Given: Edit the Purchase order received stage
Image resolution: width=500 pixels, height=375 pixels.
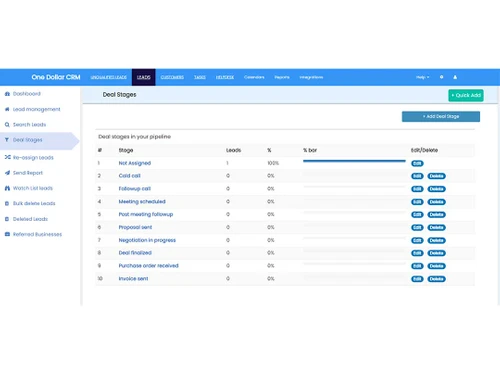Looking at the screenshot, I should 417,266.
